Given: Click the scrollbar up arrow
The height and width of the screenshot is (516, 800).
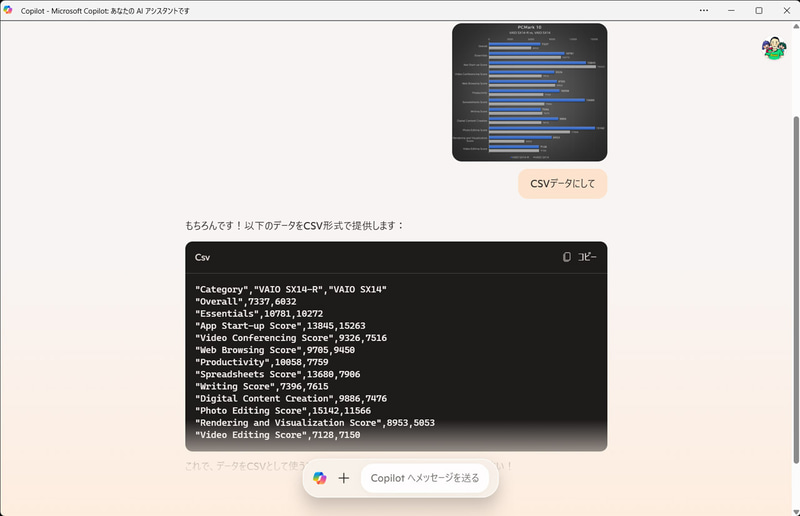Looking at the screenshot, I should click(796, 26).
